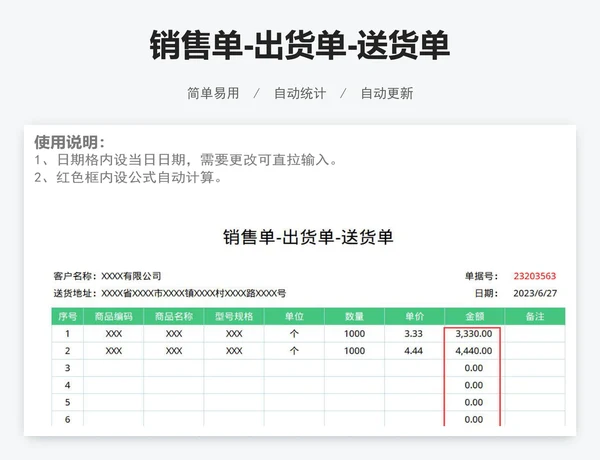The height and width of the screenshot is (460, 600).
Task: Click the 数量 column header
Action: (354, 316)
